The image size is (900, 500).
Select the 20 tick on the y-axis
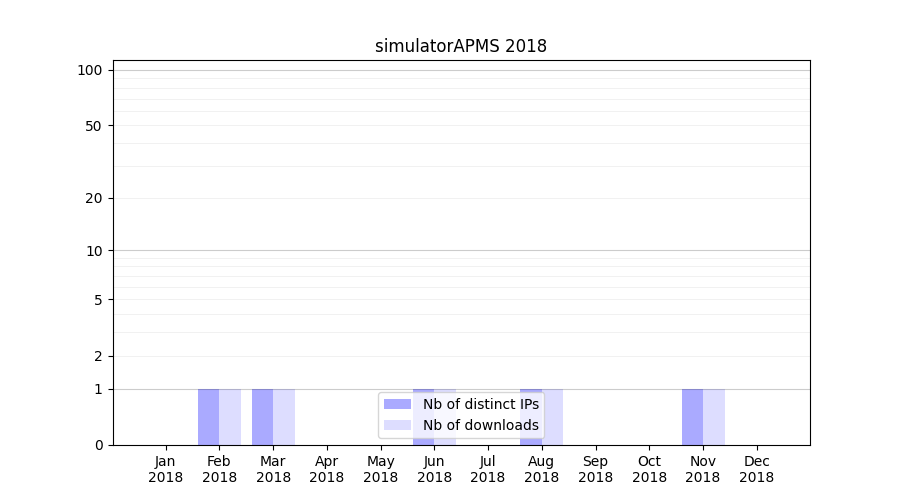pyautogui.click(x=94, y=198)
